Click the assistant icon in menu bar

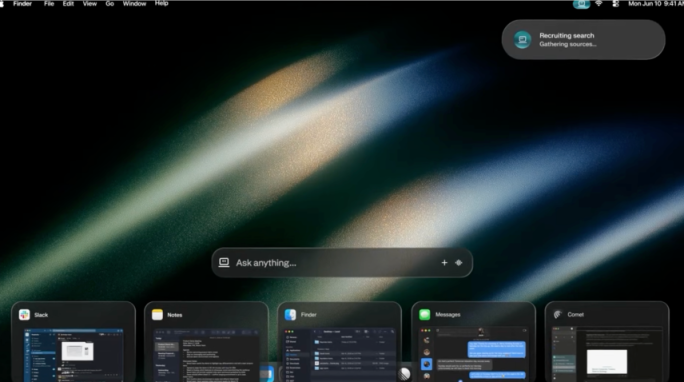[x=581, y=4]
